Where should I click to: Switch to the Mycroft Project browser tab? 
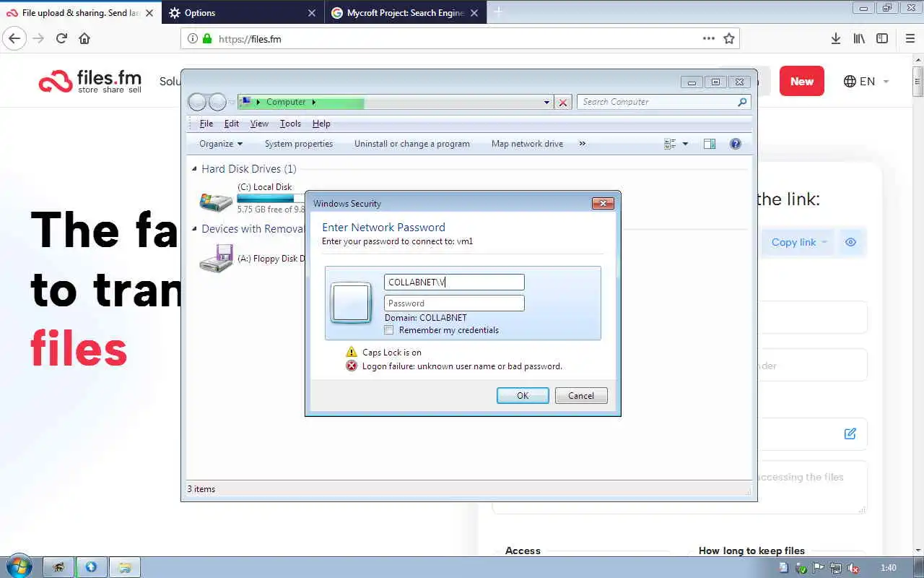[406, 12]
